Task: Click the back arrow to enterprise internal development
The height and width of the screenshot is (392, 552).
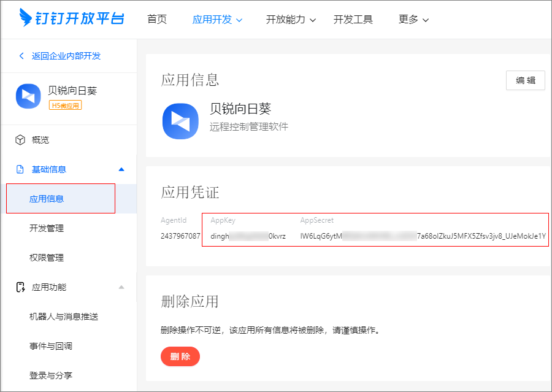Action: tap(22, 56)
